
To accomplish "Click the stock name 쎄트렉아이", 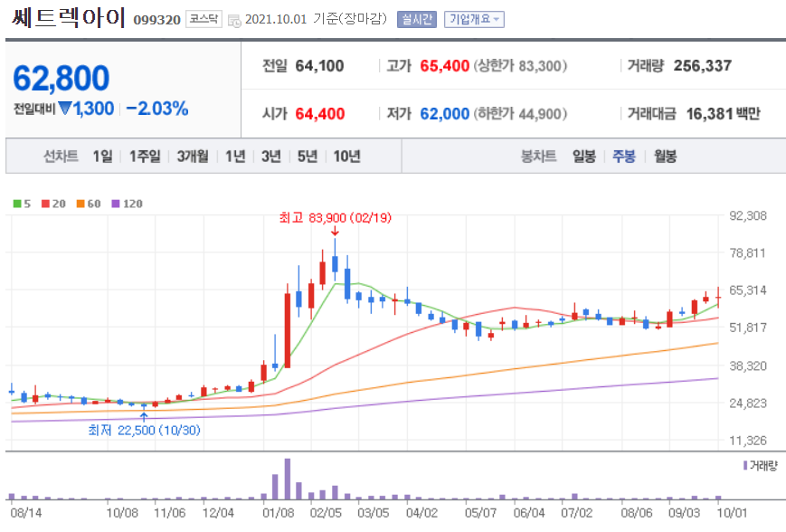I will click(69, 17).
